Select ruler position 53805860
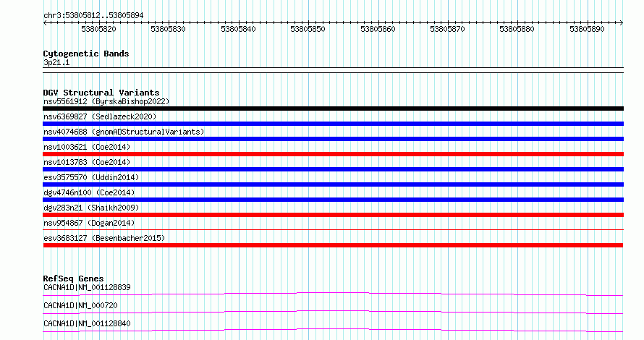The width and height of the screenshot is (644, 340). coord(378,29)
